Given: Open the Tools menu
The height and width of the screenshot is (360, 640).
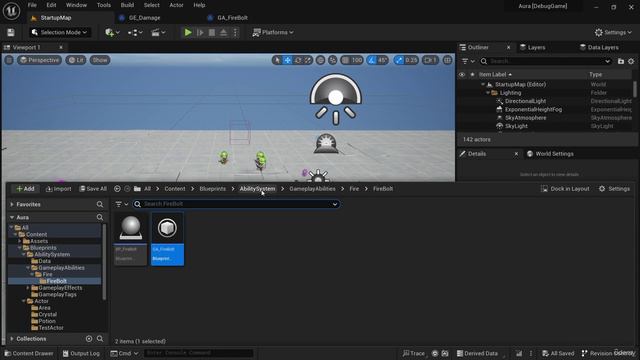Looking at the screenshot, I should pyautogui.click(x=104, y=5).
